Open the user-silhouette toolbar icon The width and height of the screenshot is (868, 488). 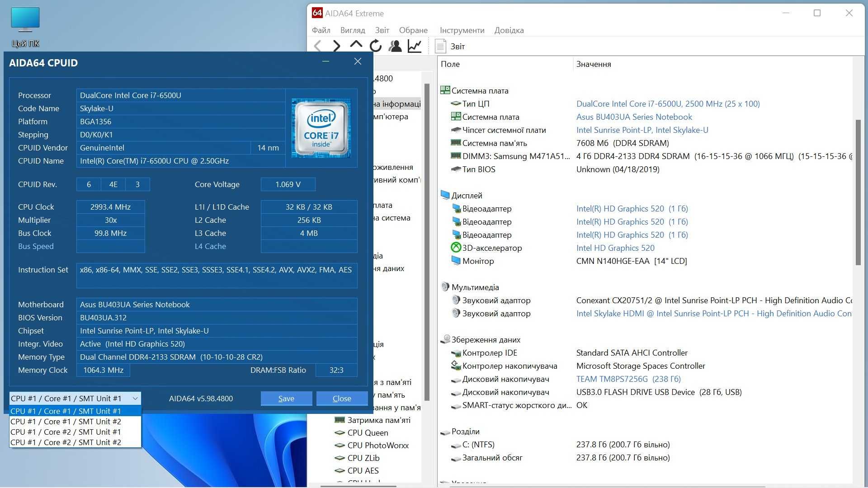[x=395, y=46]
